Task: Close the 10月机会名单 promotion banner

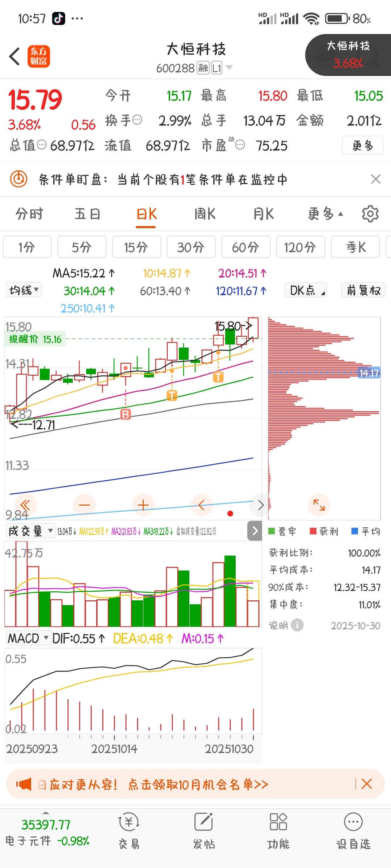Action: pos(367,784)
